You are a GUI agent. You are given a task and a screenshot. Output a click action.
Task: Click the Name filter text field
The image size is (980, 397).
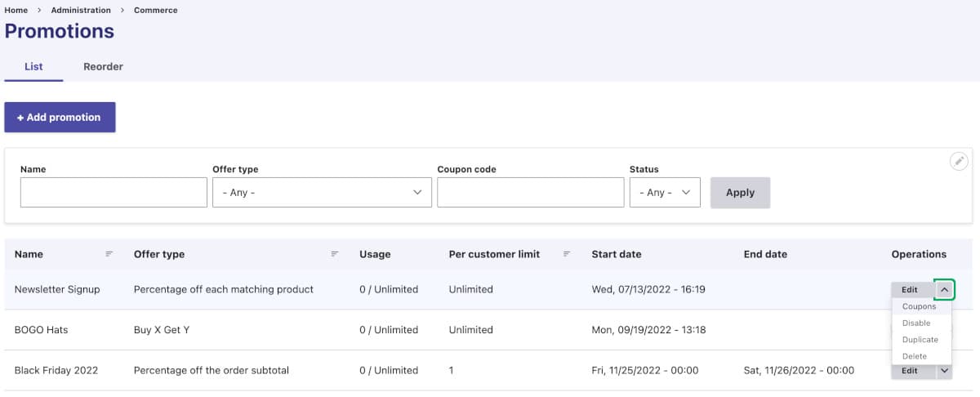click(x=114, y=193)
